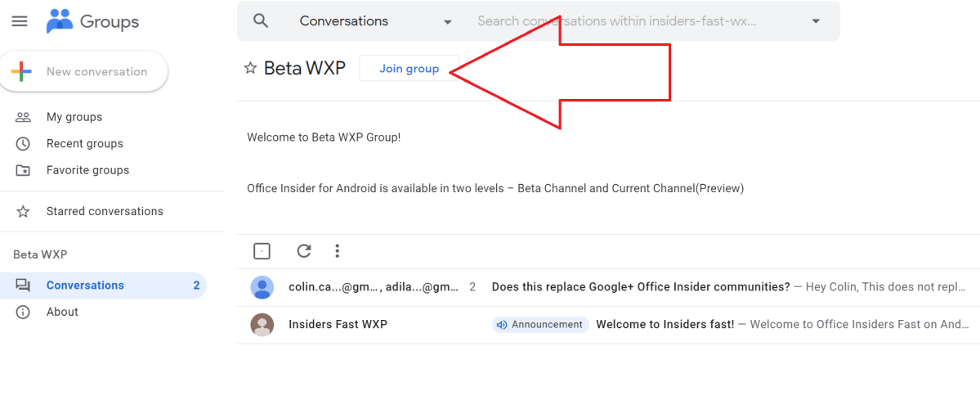Start a New conversation
Viewport: 980px width, 396px height.
87,72
